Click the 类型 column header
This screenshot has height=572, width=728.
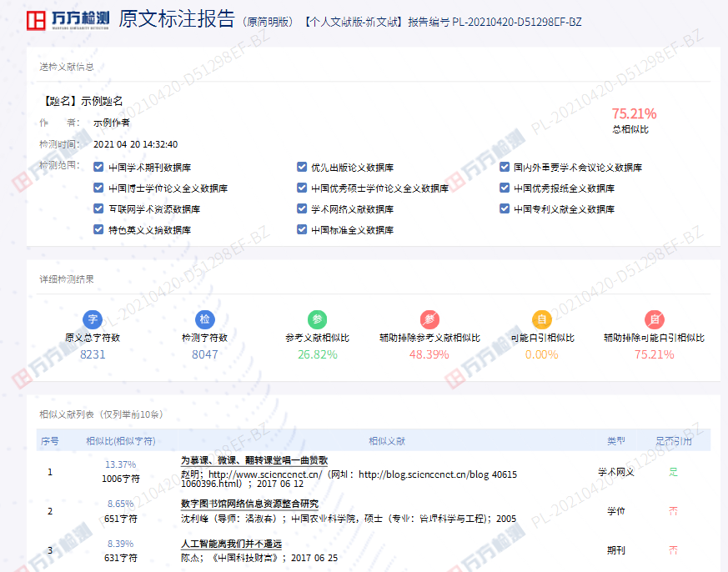coord(616,441)
